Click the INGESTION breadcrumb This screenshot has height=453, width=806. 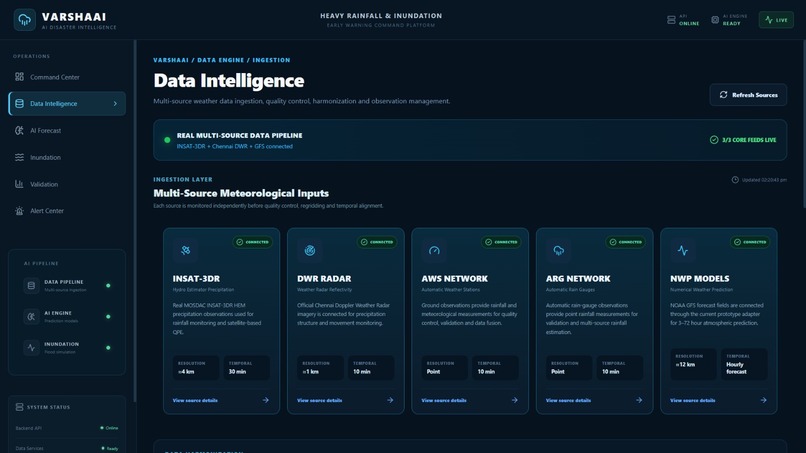tap(271, 60)
